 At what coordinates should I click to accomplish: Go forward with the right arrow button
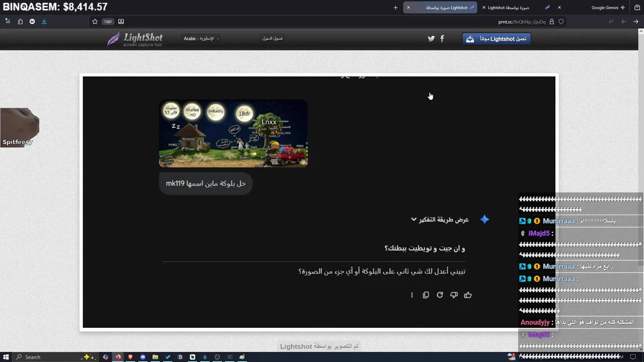(636, 22)
